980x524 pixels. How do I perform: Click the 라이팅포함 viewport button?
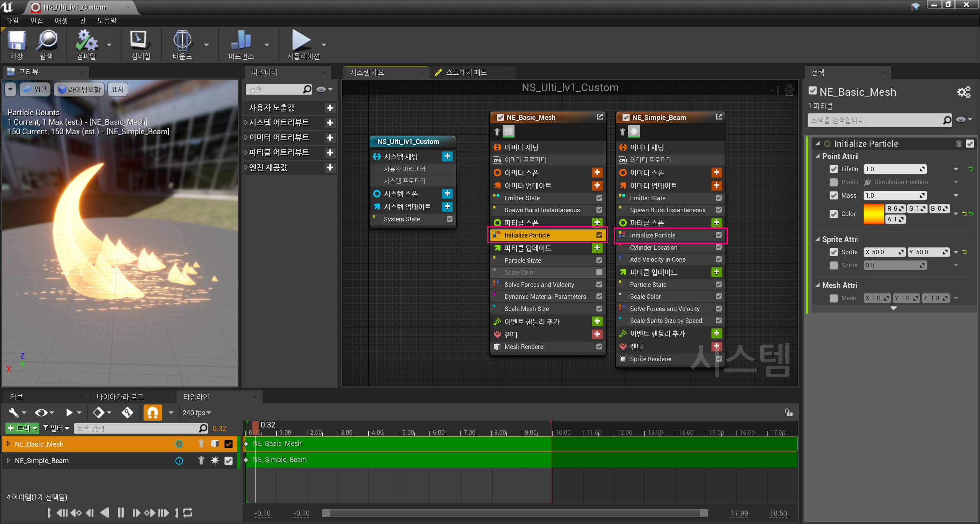coord(79,90)
